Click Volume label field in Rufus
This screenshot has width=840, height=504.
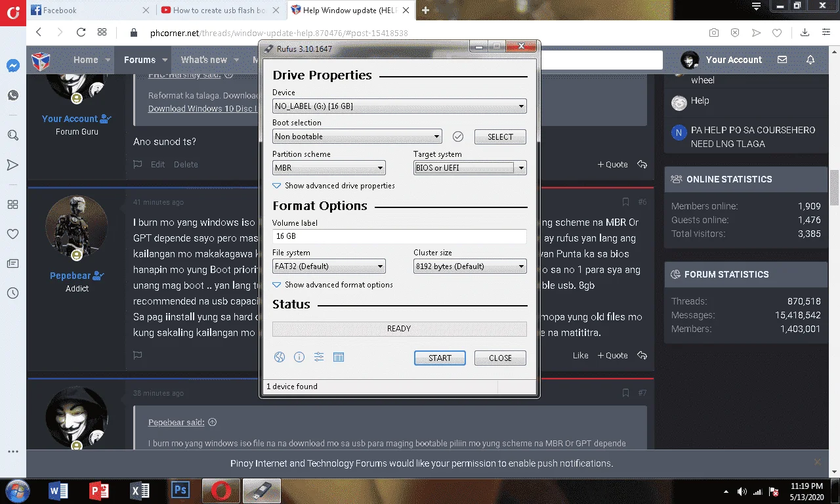(x=399, y=236)
